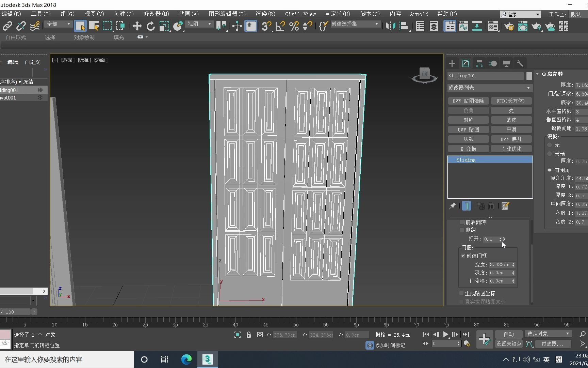Select the Select and Rotate tool
588x368 pixels.
pyautogui.click(x=150, y=26)
